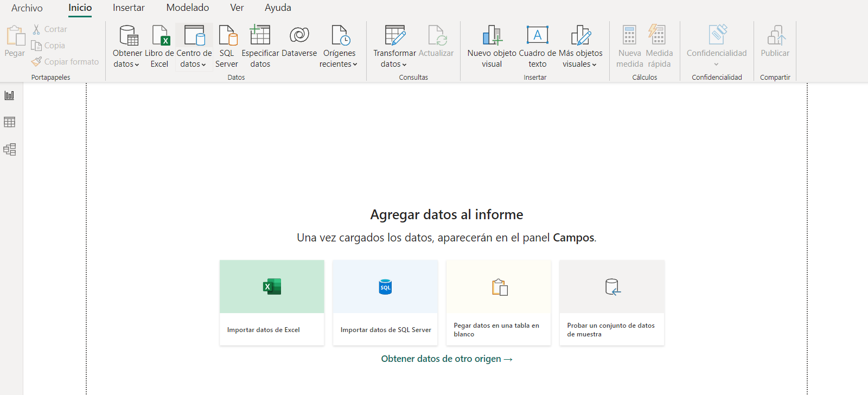
Task: Click the SQL Server icon
Action: tap(228, 35)
